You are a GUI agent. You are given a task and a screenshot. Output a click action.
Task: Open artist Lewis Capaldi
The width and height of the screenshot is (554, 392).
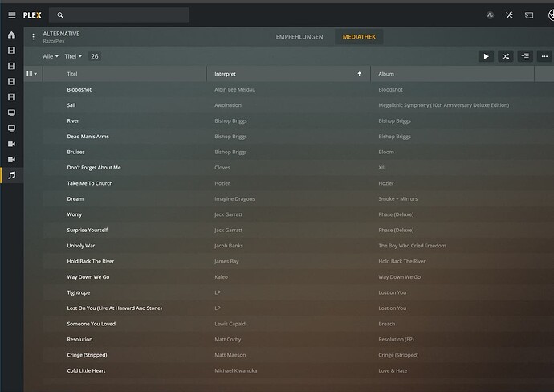(x=230, y=324)
